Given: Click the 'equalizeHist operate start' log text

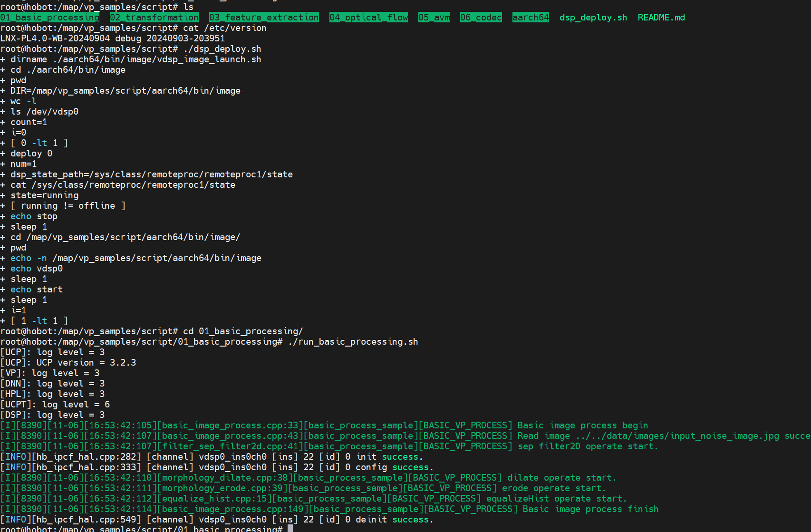Looking at the screenshot, I should click(x=556, y=499).
